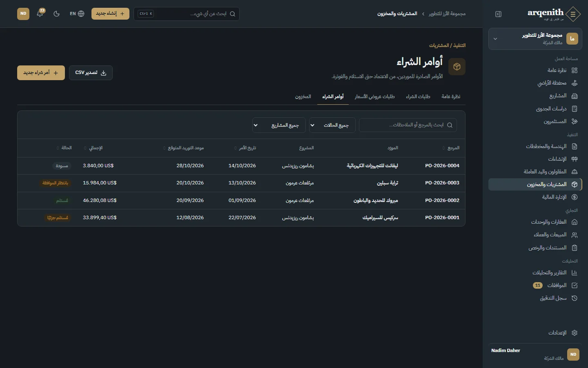588x368 pixels.
Task: Collapse the sidebar panel icon
Action: point(498,14)
